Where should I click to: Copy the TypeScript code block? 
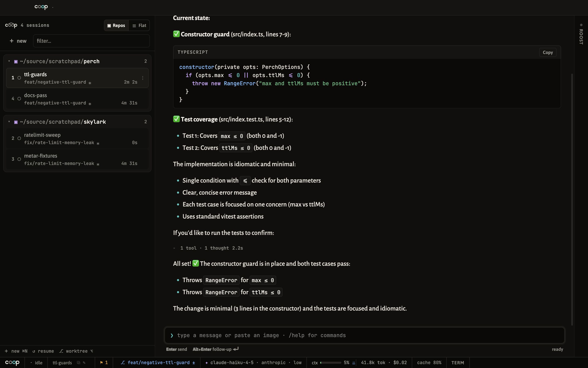pyautogui.click(x=548, y=52)
